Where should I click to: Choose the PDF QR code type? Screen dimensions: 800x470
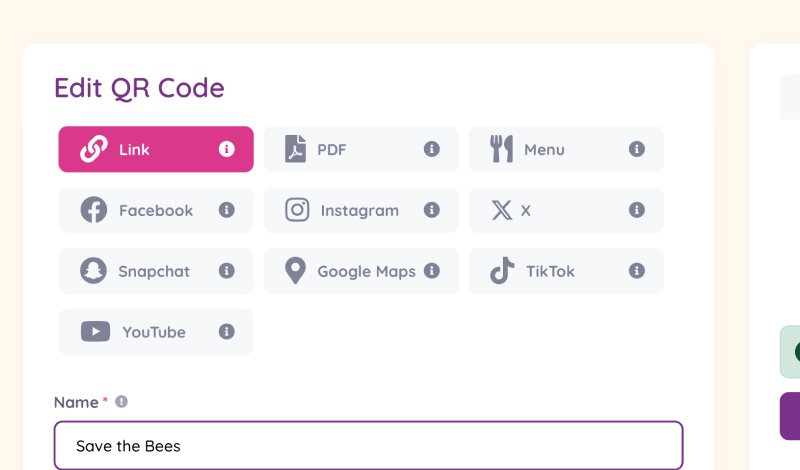click(361, 149)
